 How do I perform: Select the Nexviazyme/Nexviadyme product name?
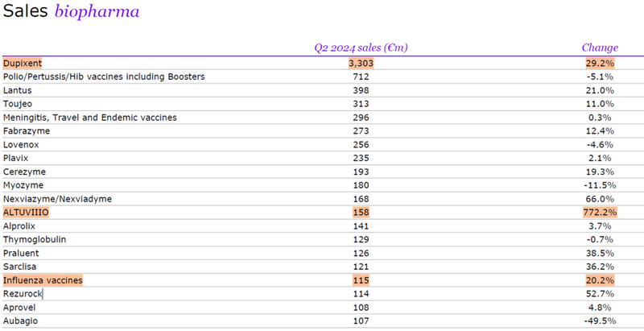click(57, 199)
